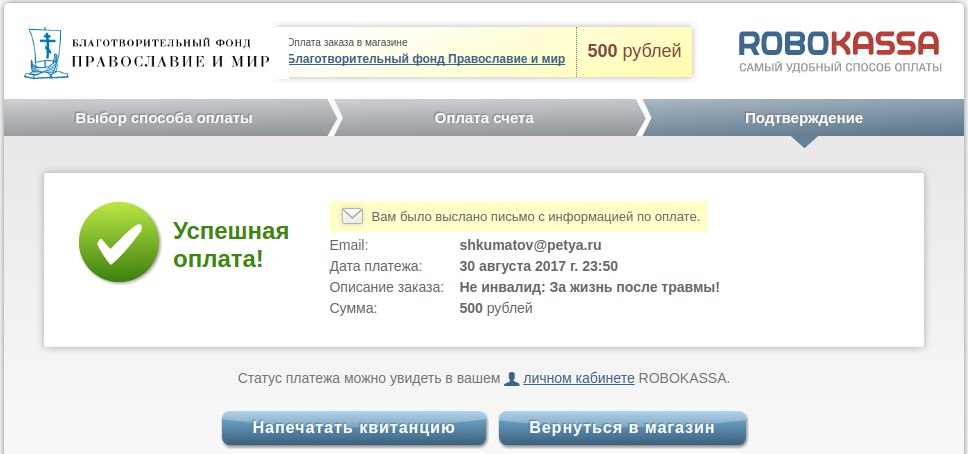Open the Благотворительный фонд Православие и мир link
Image resolution: width=968 pixels, height=454 pixels.
click(426, 59)
